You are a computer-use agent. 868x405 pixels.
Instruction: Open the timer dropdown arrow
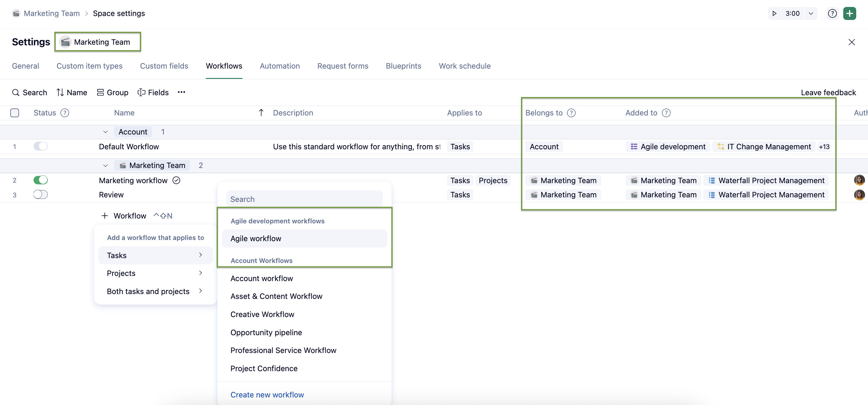pos(811,14)
